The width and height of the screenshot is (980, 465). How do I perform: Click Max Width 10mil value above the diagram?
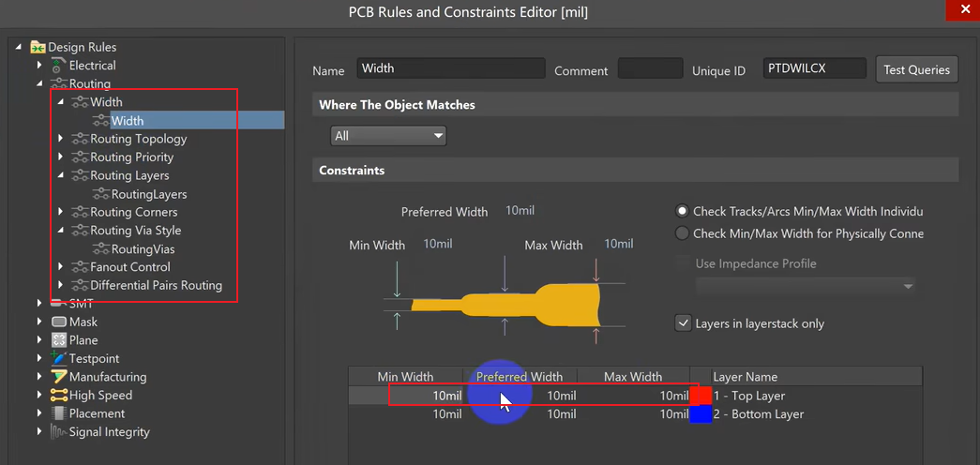(x=619, y=244)
